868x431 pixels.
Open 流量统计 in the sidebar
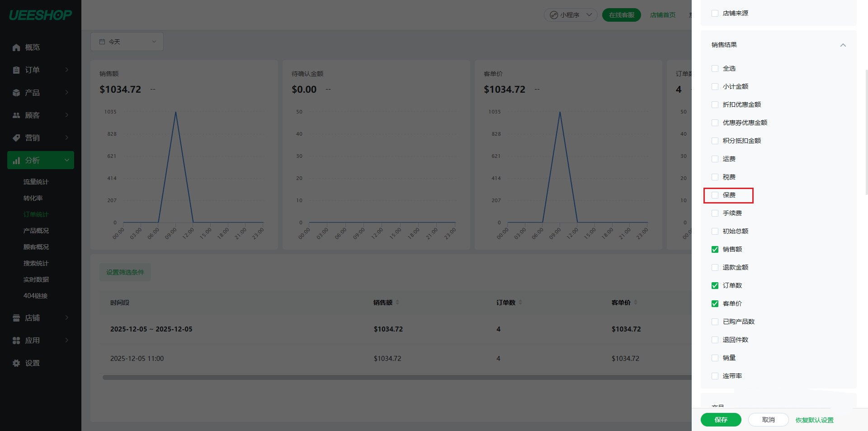[x=36, y=182]
